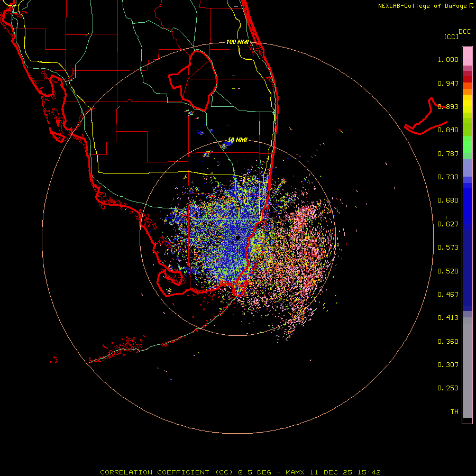Pick the 0.840 scale value
Image resolution: width=476 pixels, height=476 pixels.
pos(448,130)
